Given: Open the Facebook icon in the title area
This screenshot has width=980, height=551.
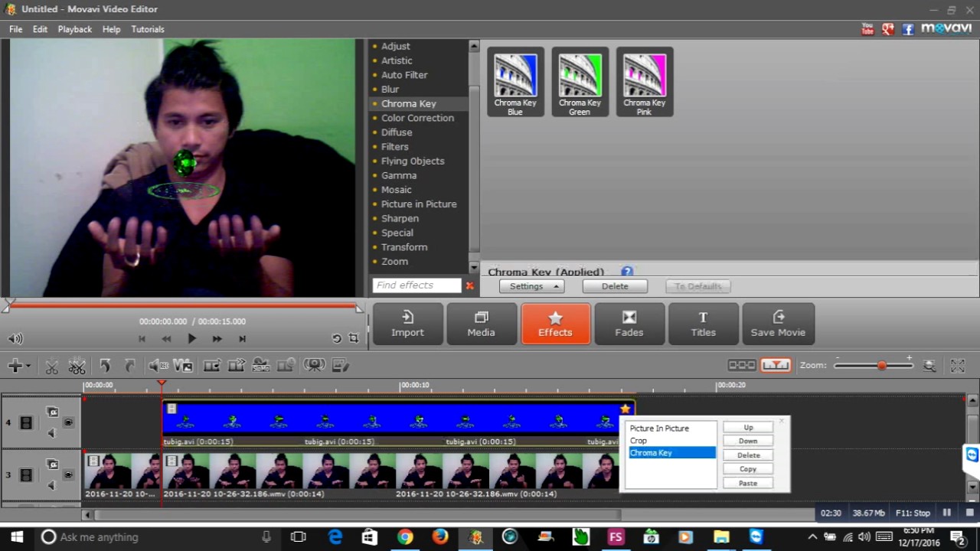Looking at the screenshot, I should click(908, 29).
